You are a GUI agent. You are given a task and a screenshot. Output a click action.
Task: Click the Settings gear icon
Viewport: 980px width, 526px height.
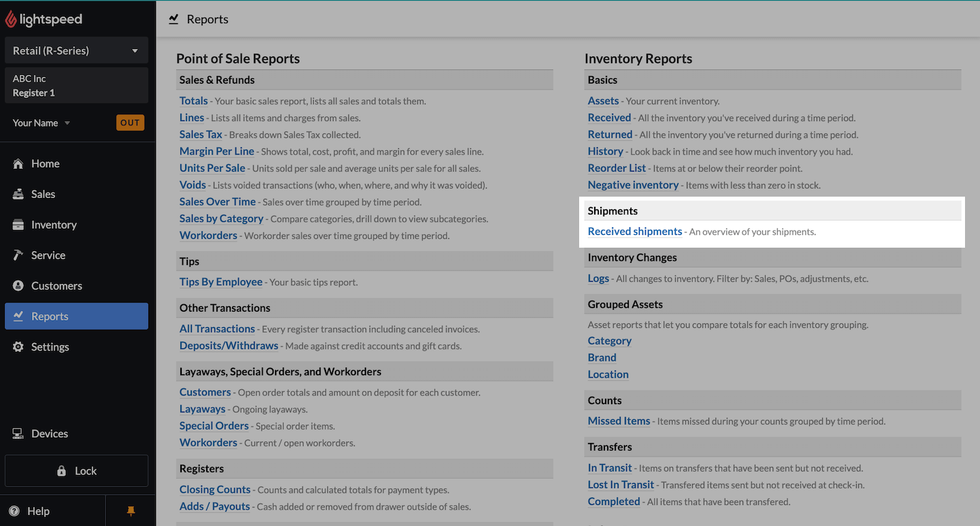tap(18, 347)
